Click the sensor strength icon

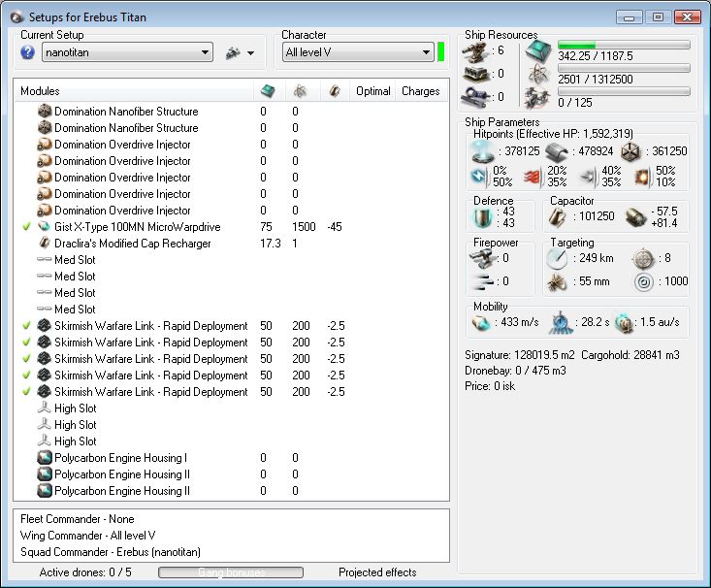pyautogui.click(x=643, y=282)
